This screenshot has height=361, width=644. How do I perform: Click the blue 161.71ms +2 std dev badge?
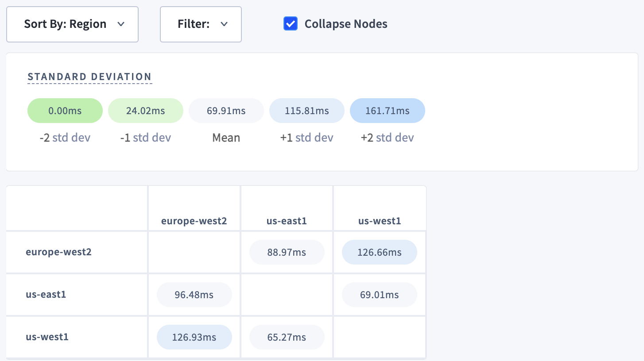[x=387, y=111]
